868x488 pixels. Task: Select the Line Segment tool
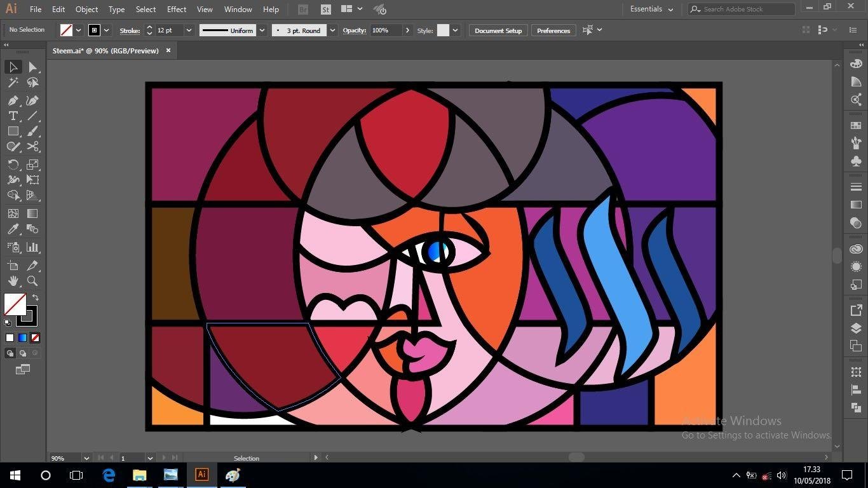point(32,116)
